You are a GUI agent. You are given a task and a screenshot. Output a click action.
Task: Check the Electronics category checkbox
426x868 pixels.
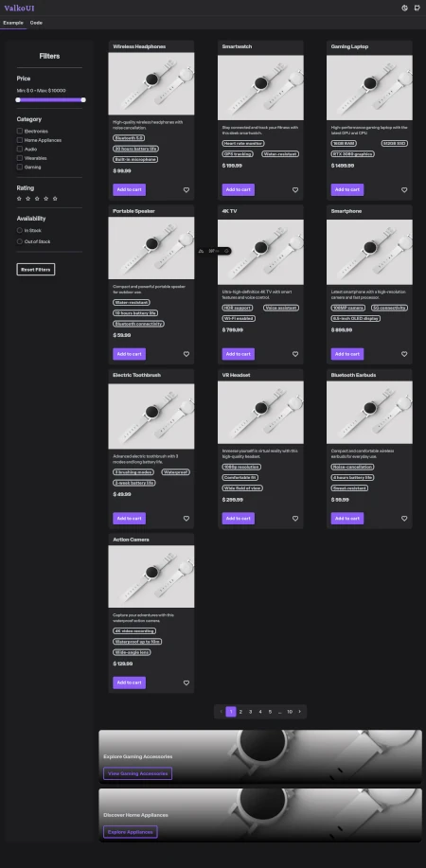coord(20,132)
